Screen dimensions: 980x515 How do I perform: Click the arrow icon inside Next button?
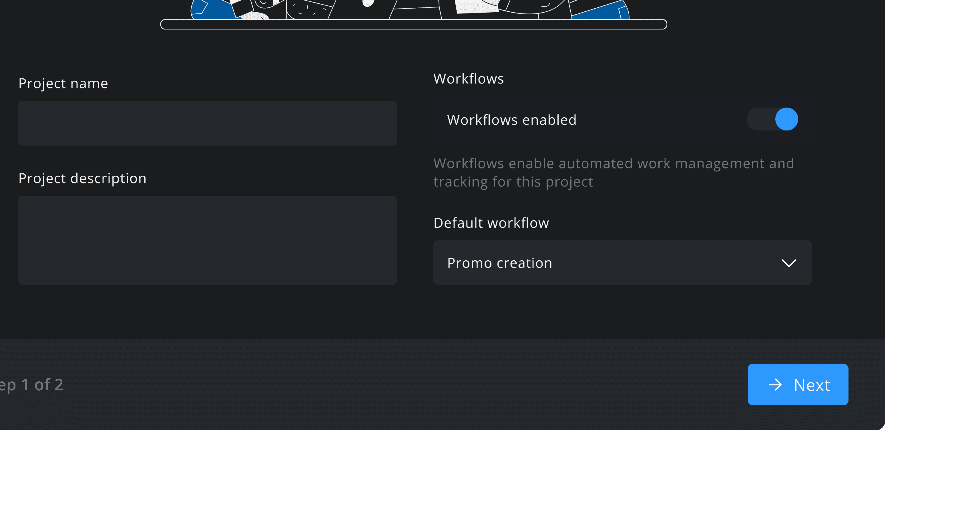click(x=775, y=385)
